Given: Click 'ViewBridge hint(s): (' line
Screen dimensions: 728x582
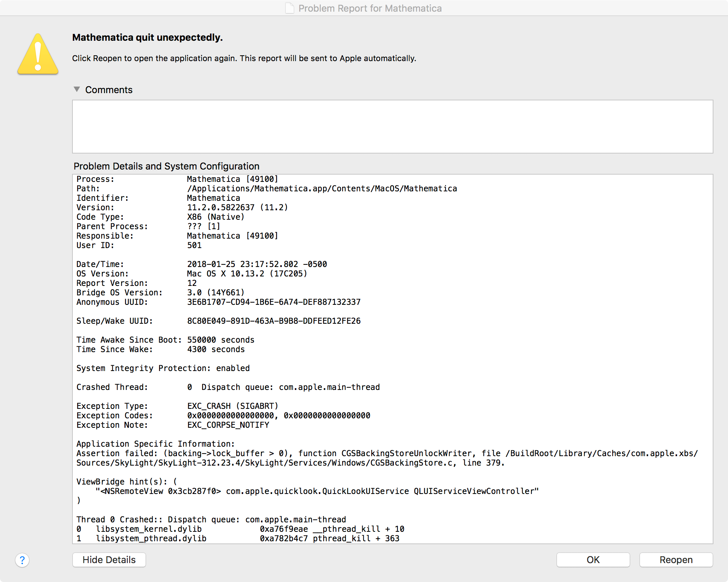Looking at the screenshot, I should click(x=127, y=482).
